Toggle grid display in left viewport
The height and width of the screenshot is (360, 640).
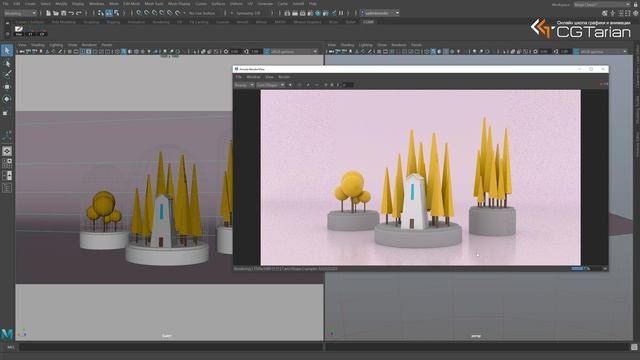pyautogui.click(x=70, y=52)
